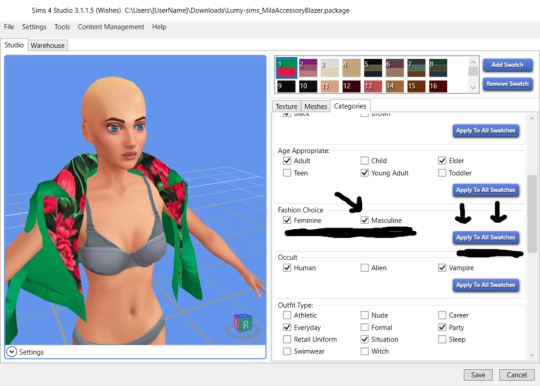
Task: Click the swatch list scroll down arrow
Action: click(473, 87)
